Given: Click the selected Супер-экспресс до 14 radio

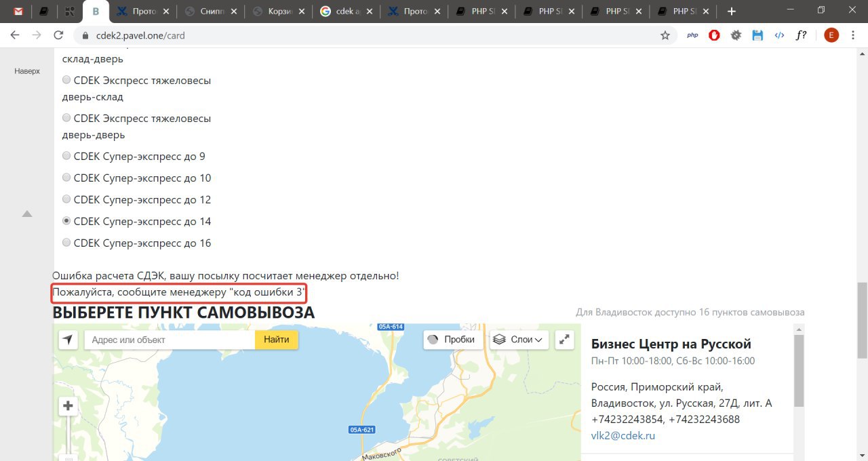Looking at the screenshot, I should (66, 221).
